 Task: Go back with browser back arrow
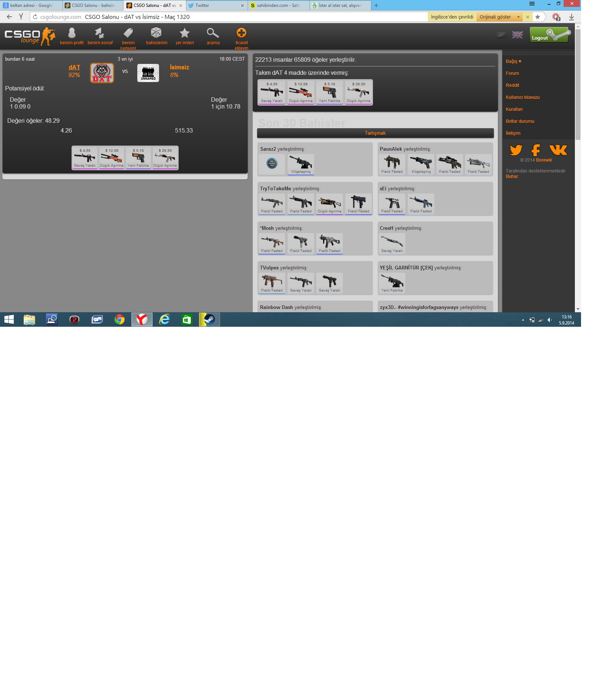click(9, 17)
